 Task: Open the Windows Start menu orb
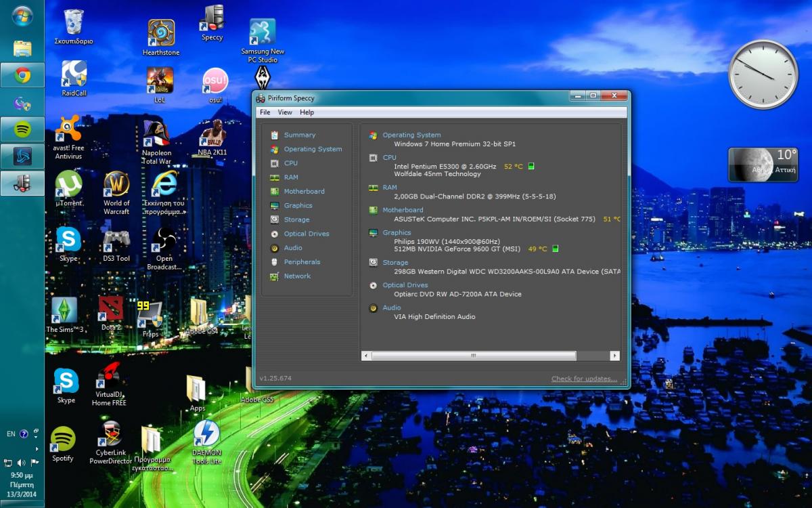pyautogui.click(x=22, y=15)
